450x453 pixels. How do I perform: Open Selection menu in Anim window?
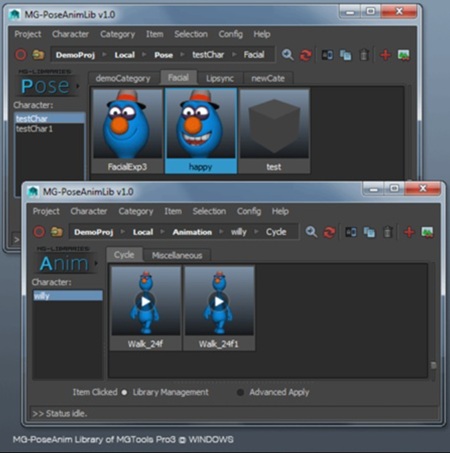(x=209, y=211)
